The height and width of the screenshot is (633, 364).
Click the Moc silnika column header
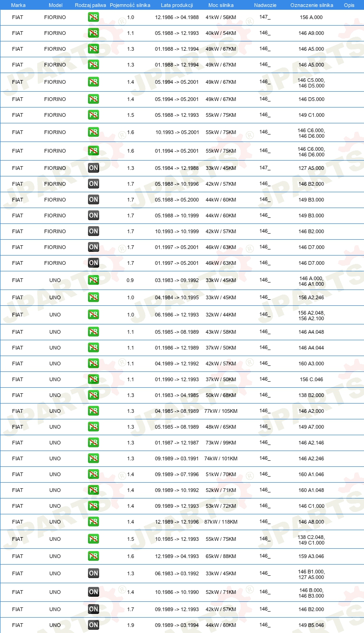pyautogui.click(x=221, y=5)
